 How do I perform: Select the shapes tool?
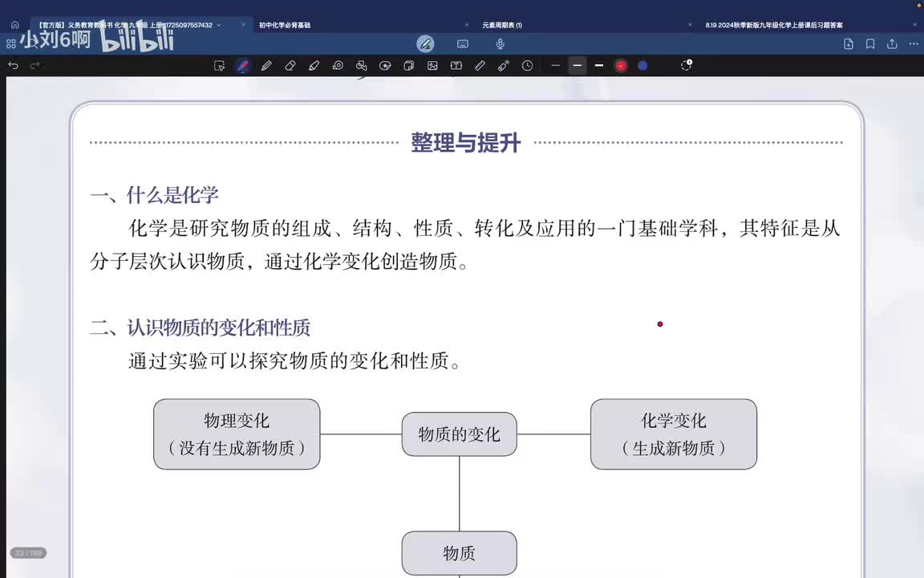tap(361, 66)
